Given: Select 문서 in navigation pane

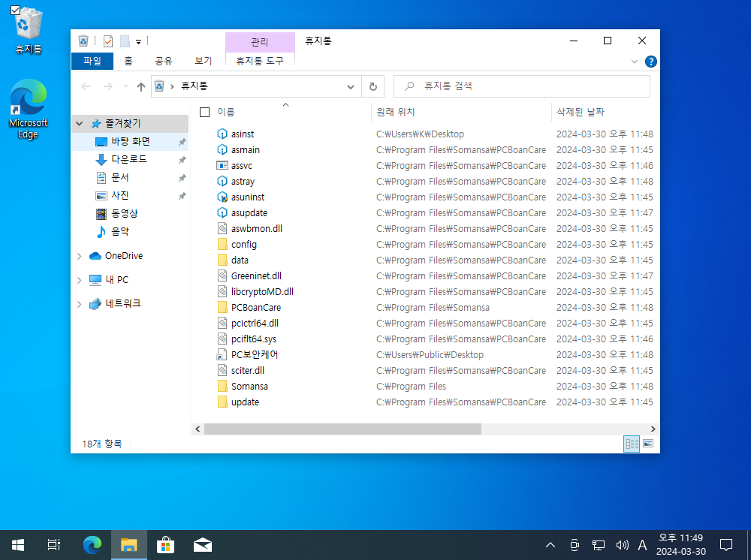Looking at the screenshot, I should [x=119, y=178].
